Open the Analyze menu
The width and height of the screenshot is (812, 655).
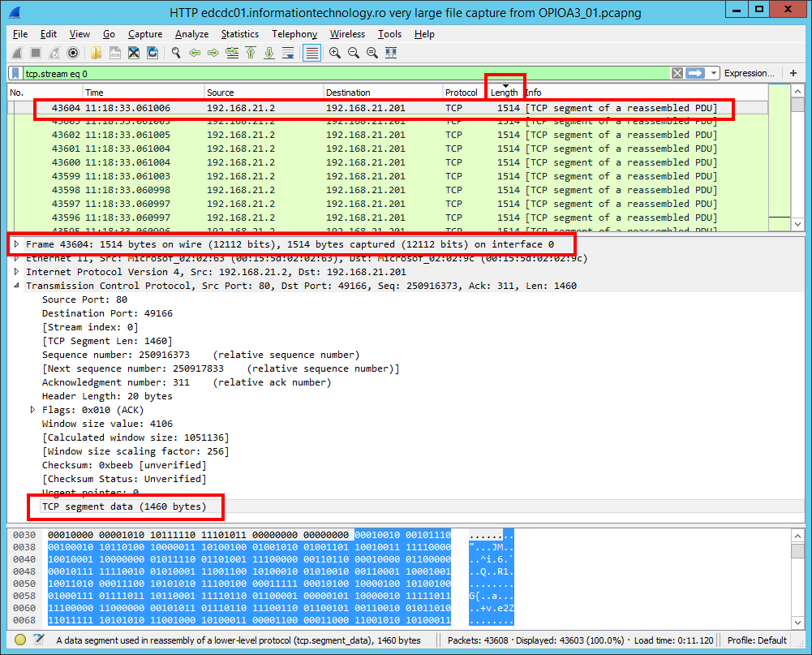pyautogui.click(x=191, y=34)
